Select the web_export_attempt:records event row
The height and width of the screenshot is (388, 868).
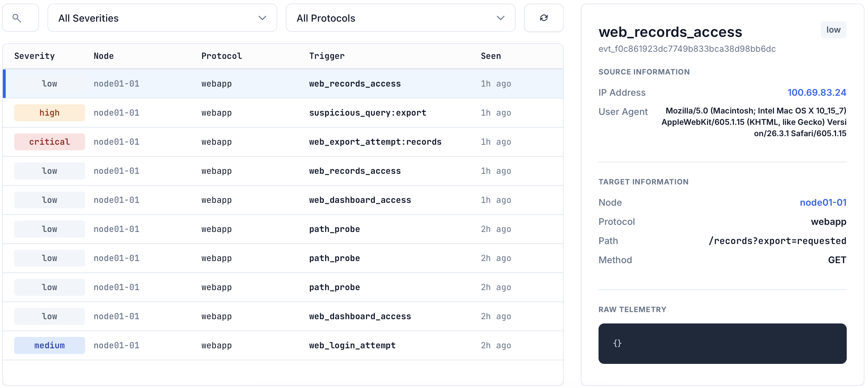coord(283,142)
